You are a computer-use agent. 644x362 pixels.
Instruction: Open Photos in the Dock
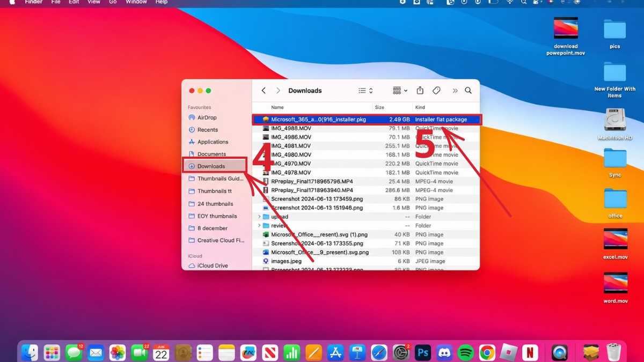117,352
